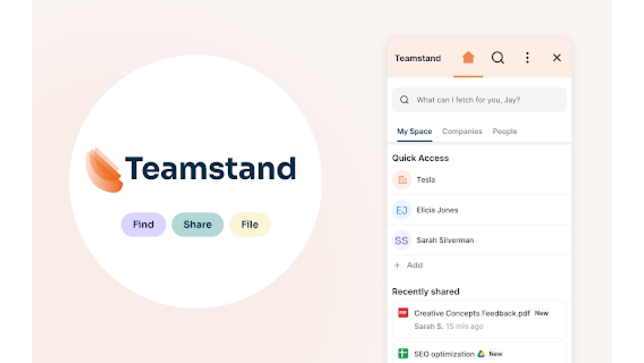This screenshot has height=363, width=644.
Task: Click the Recently shared heading
Action: [426, 292]
